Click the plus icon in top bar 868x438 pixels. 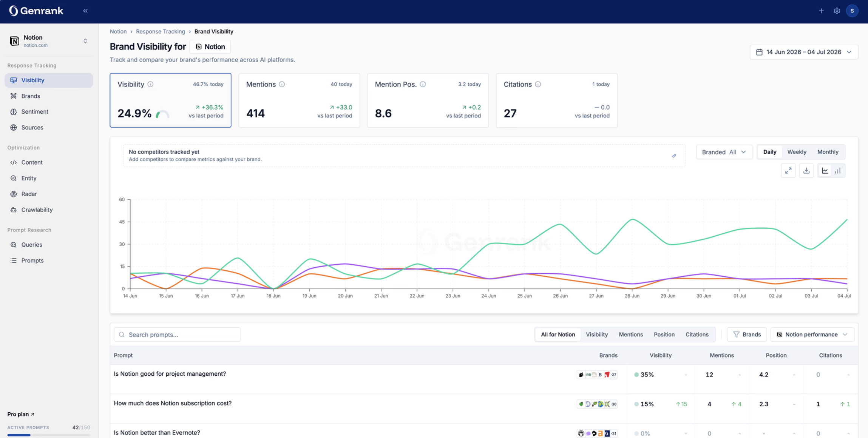tap(821, 11)
